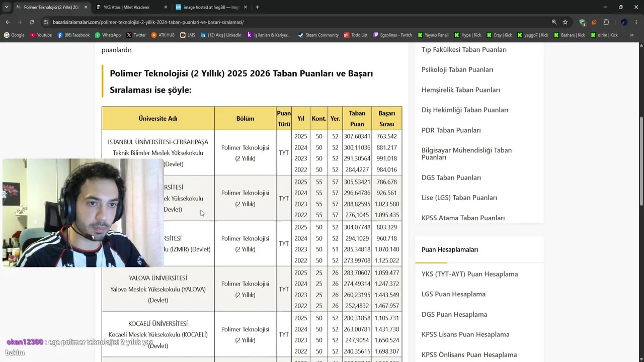The width and height of the screenshot is (644, 362).
Task: Open PDR Taban Puanları link
Action: coord(451,130)
